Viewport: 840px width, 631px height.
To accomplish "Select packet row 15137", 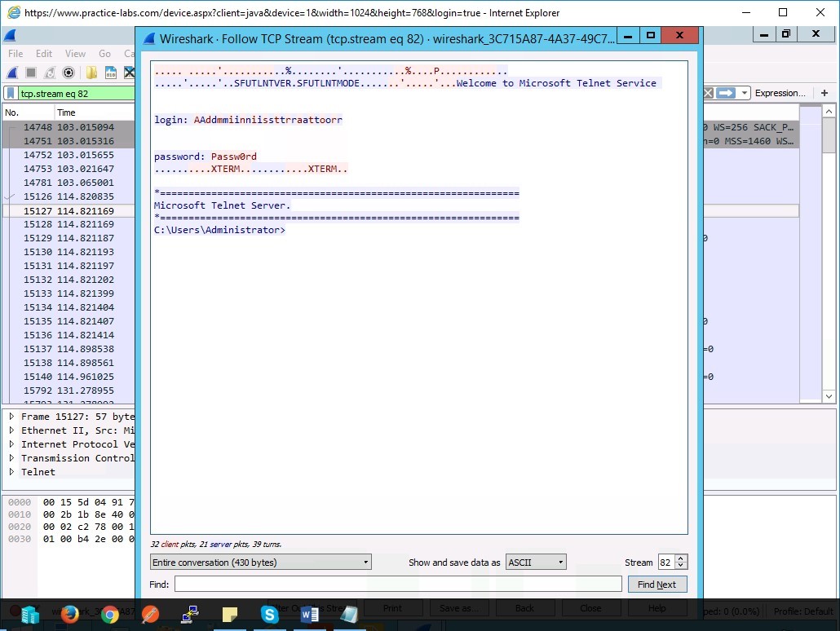I will [69, 349].
